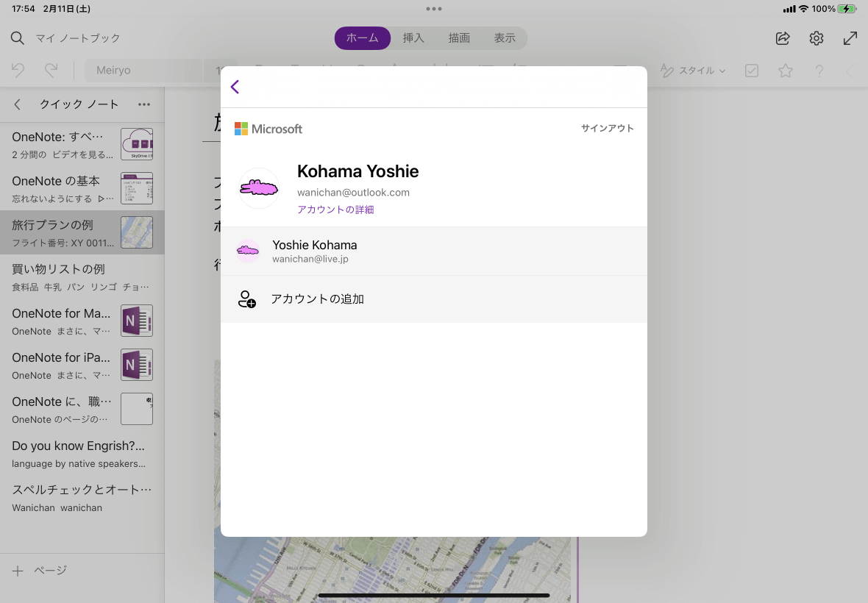The image size is (868, 603).
Task: Click the star tag icon
Action: pos(786,71)
